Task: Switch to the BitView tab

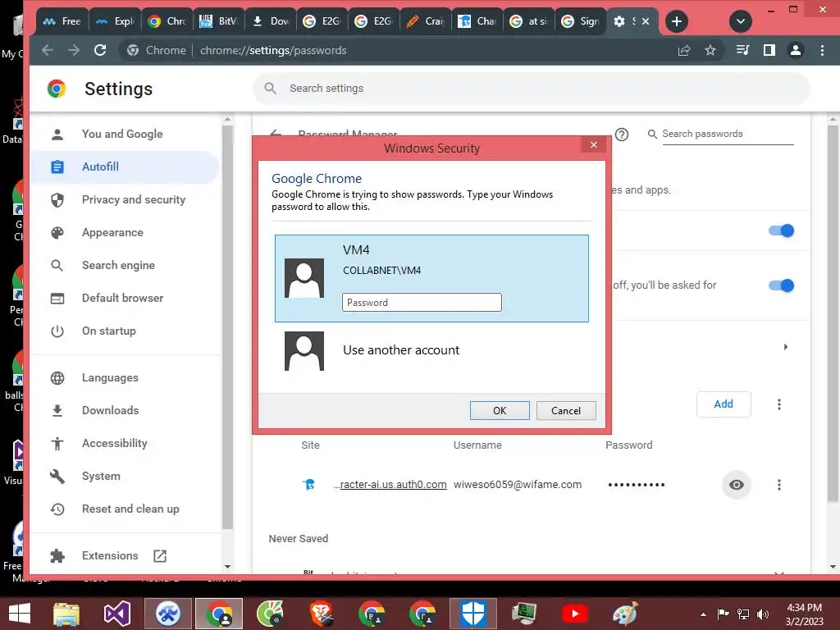Action: point(218,21)
